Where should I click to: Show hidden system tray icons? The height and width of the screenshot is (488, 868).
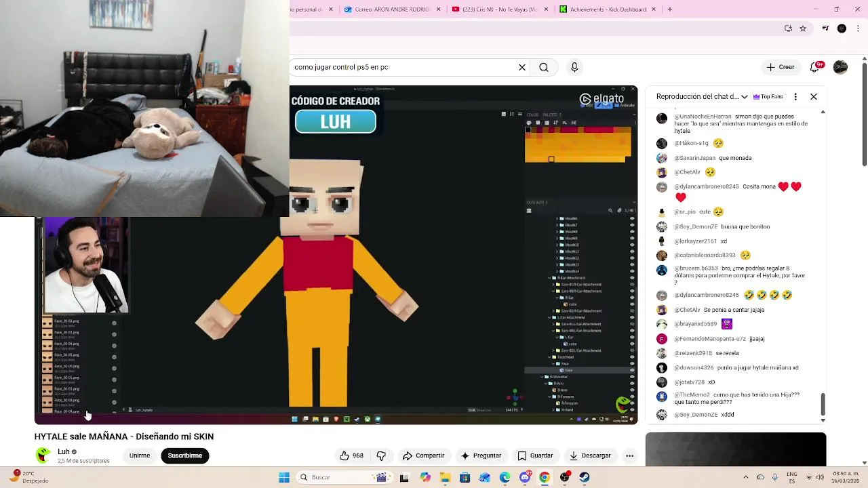(x=746, y=477)
